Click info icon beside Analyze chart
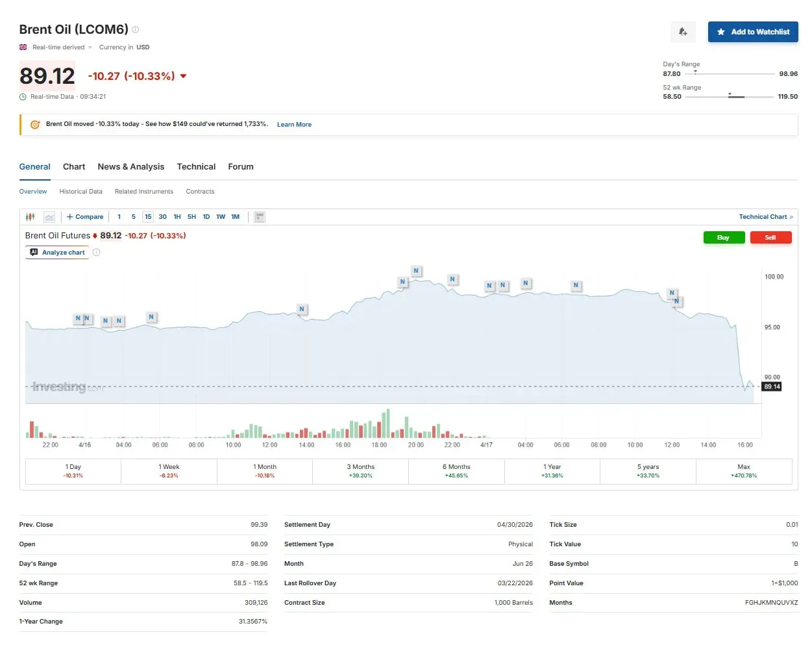The image size is (812, 645). [96, 253]
